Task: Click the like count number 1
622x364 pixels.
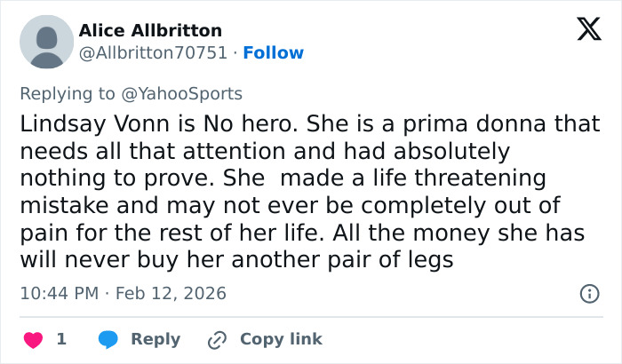Action: (x=61, y=339)
